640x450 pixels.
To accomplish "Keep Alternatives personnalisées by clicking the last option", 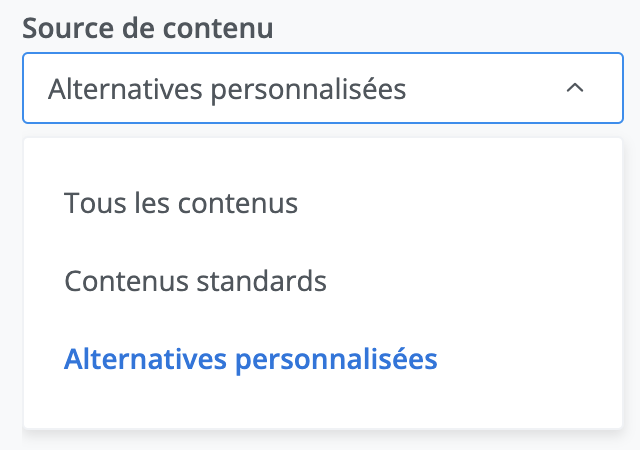I will (x=250, y=359).
